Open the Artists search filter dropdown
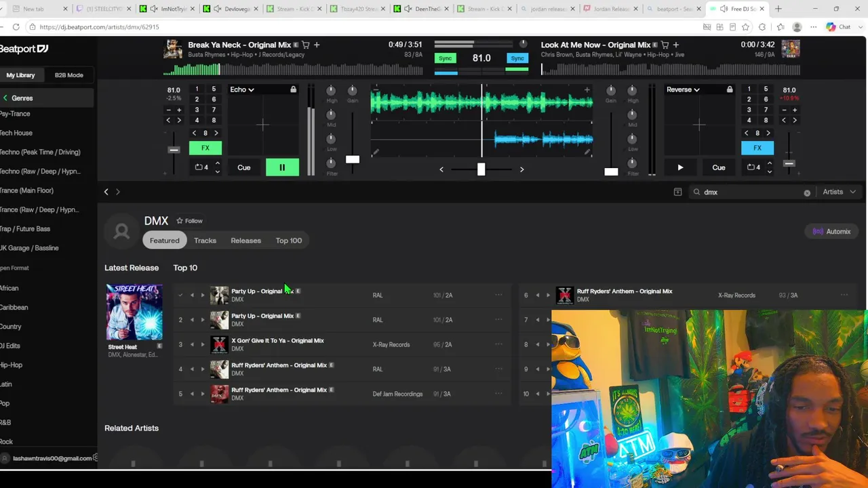The image size is (868, 488). tap(839, 192)
